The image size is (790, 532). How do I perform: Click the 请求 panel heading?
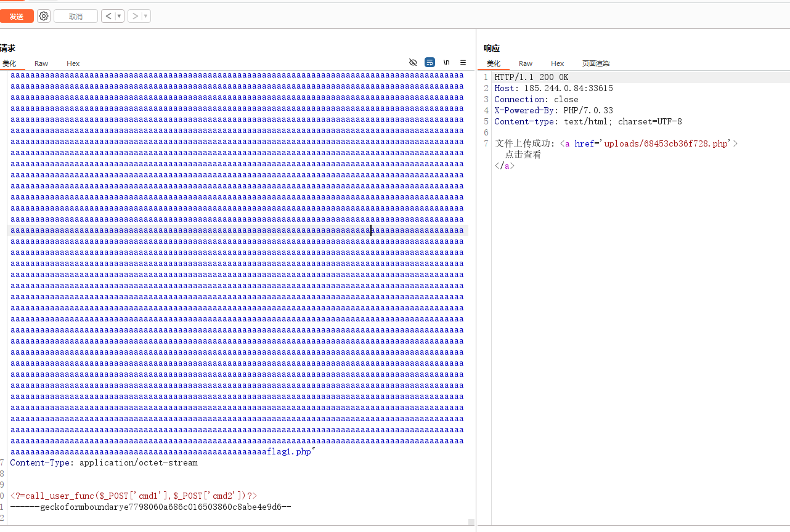7,48
